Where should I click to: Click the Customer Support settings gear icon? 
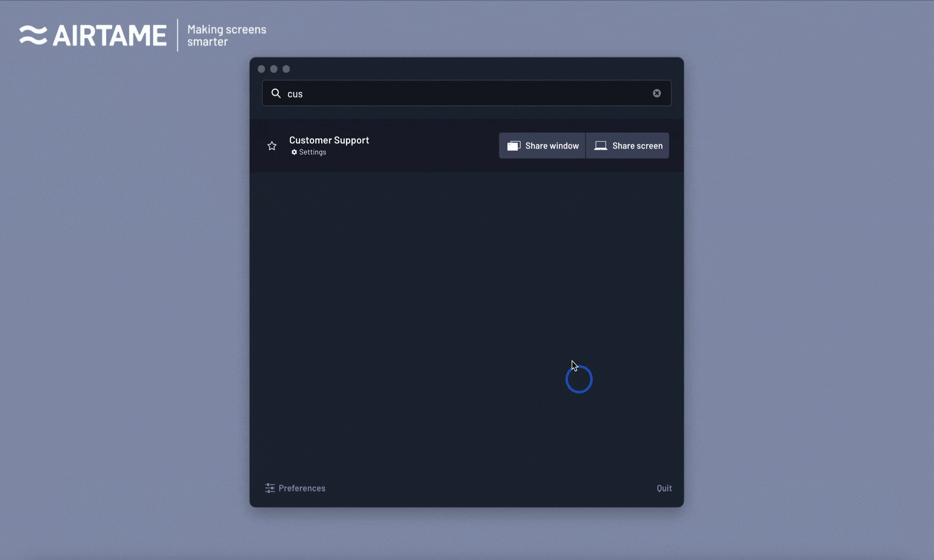click(294, 152)
